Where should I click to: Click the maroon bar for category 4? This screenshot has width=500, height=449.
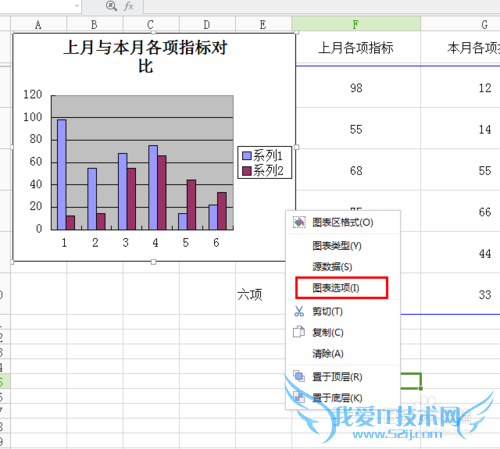pyautogui.click(x=162, y=192)
